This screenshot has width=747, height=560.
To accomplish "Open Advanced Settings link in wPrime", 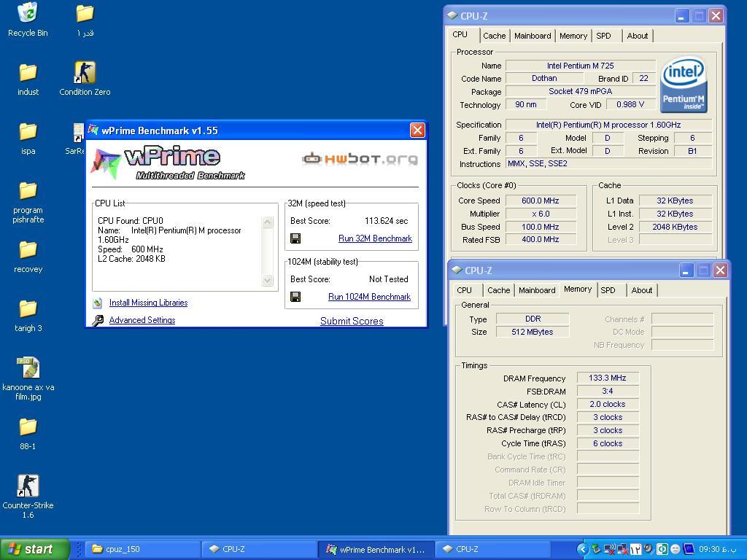I will coord(142,320).
